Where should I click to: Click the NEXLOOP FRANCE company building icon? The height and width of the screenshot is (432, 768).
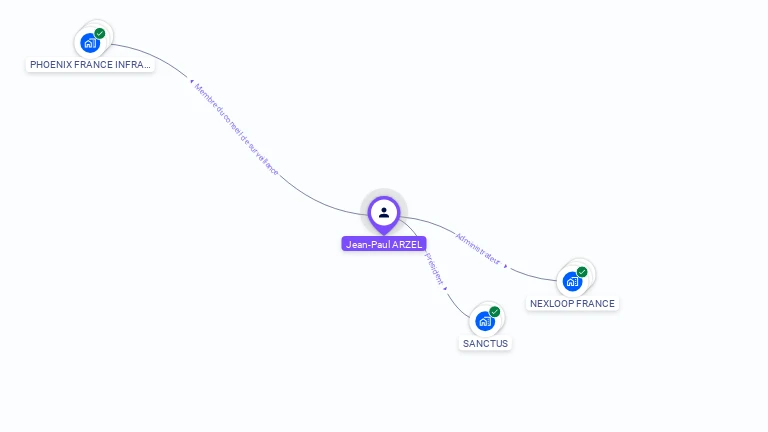[572, 282]
